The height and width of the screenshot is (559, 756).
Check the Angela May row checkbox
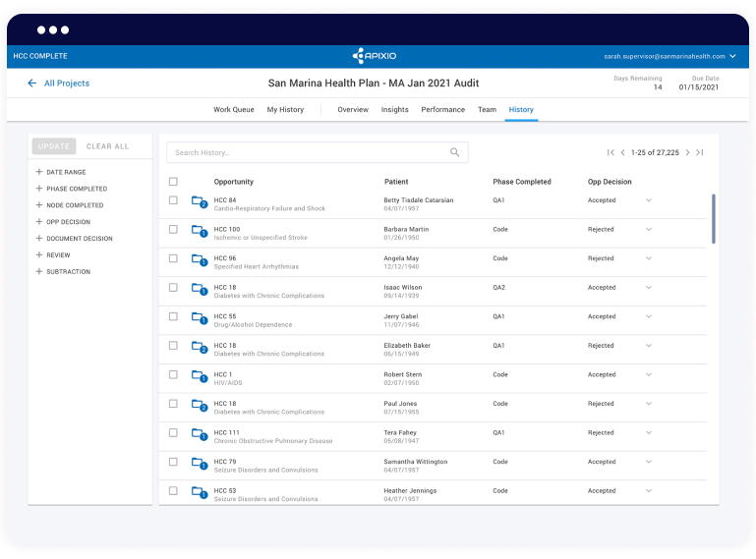173,258
